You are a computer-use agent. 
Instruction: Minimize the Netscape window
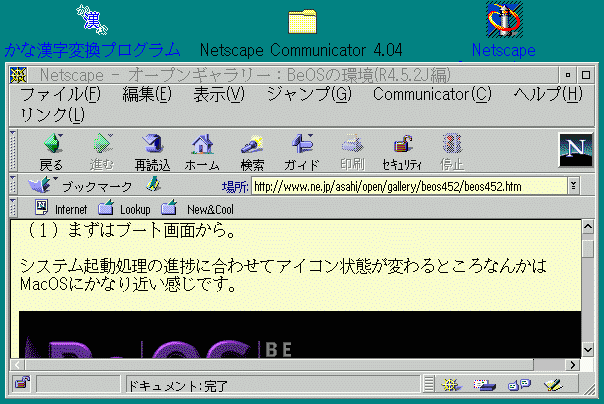(x=567, y=75)
